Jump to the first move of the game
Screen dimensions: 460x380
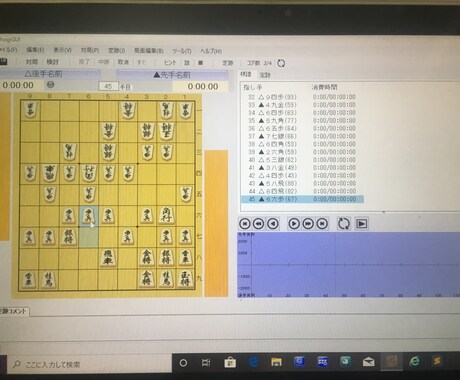(245, 224)
